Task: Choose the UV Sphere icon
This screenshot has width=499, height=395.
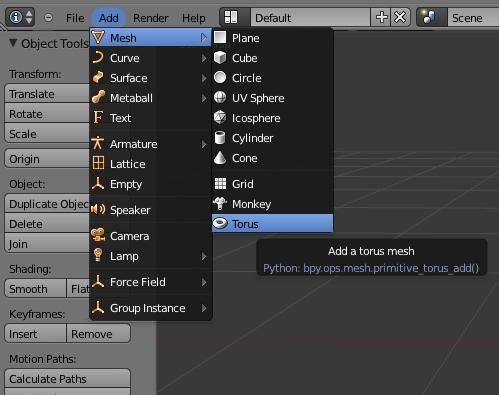Action: click(x=220, y=98)
